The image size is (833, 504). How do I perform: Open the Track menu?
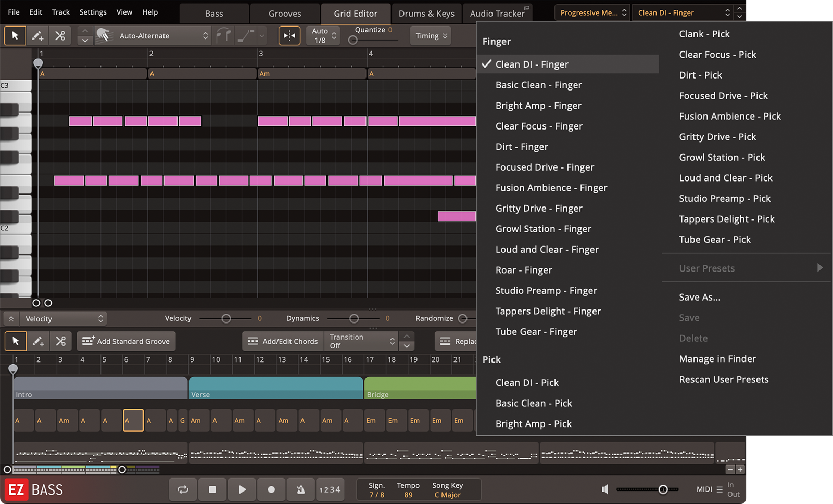[60, 12]
